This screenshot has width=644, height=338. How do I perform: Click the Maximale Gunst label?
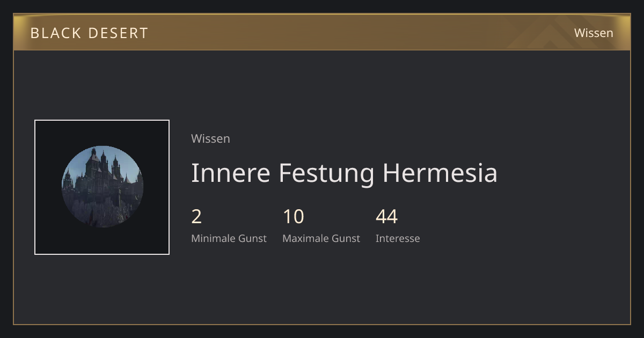coord(321,238)
